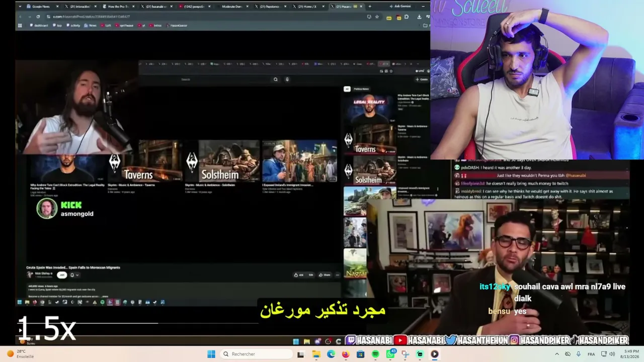The height and width of the screenshot is (362, 644).
Task: Click the asmongold Kick avatar
Action: click(x=47, y=209)
